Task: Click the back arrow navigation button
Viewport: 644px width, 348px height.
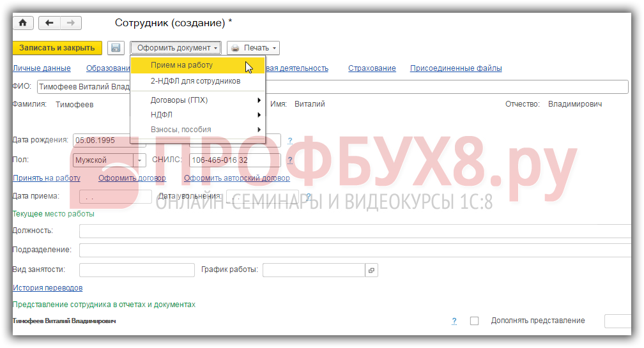Action: click(49, 23)
